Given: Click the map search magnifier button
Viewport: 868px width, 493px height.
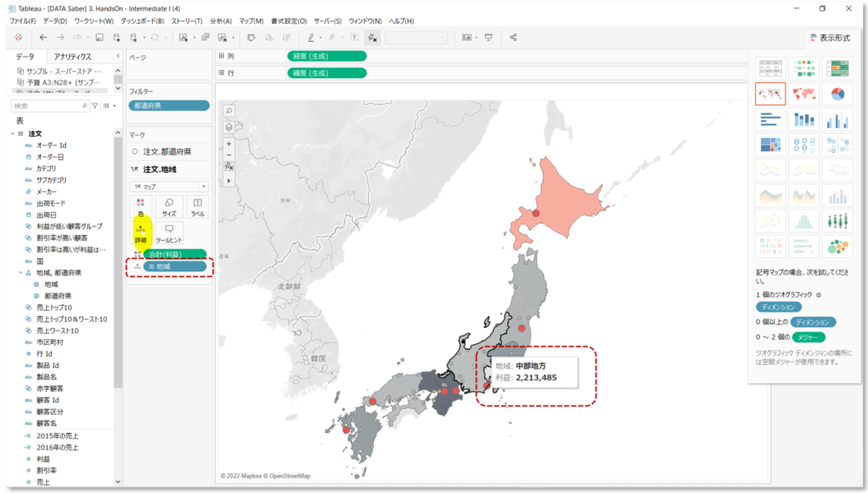Looking at the screenshot, I should 229,111.
